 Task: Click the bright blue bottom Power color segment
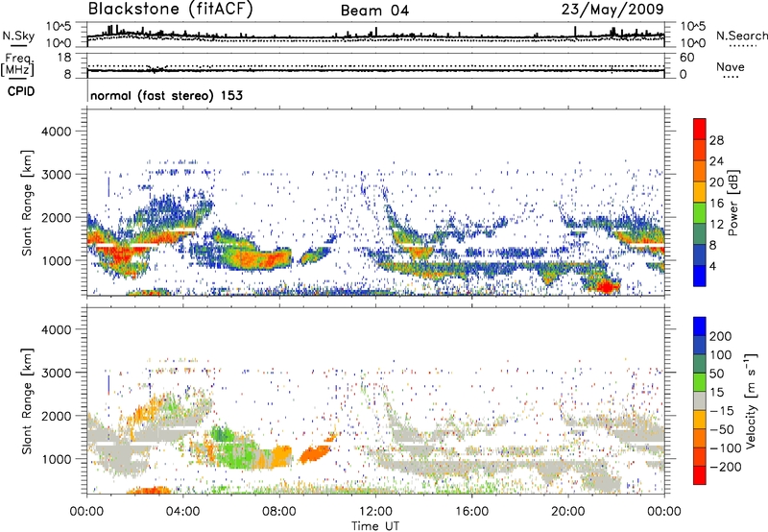point(700,276)
